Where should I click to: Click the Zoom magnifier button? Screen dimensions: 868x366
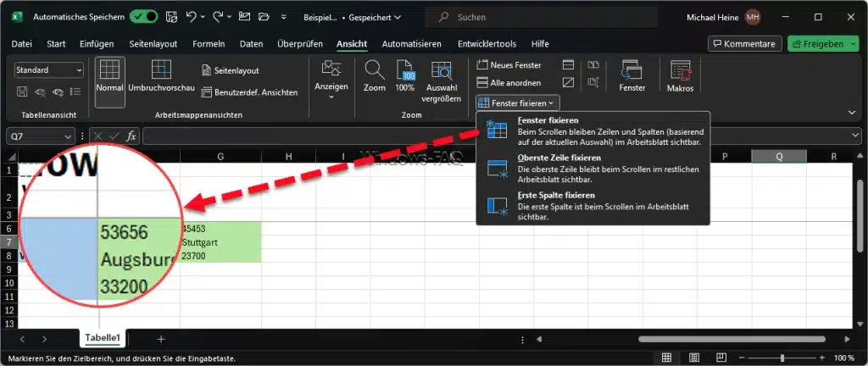click(x=374, y=76)
